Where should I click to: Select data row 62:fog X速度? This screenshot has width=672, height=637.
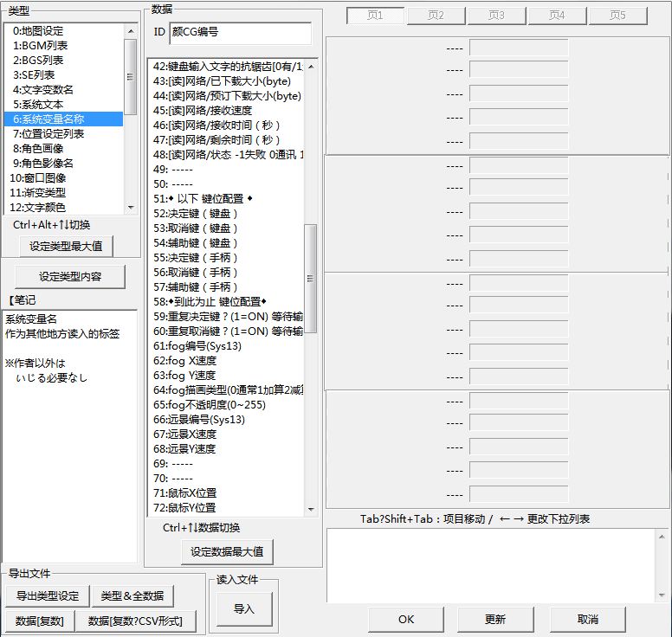click(226, 361)
